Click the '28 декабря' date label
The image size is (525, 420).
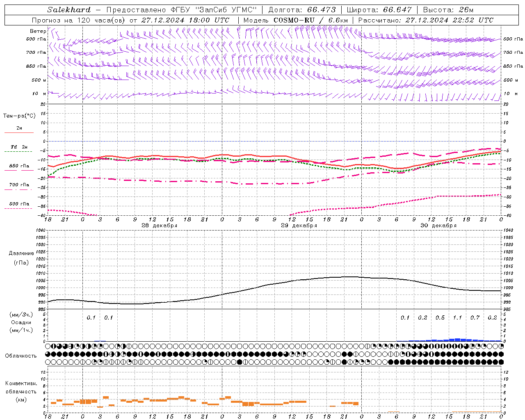(159, 226)
